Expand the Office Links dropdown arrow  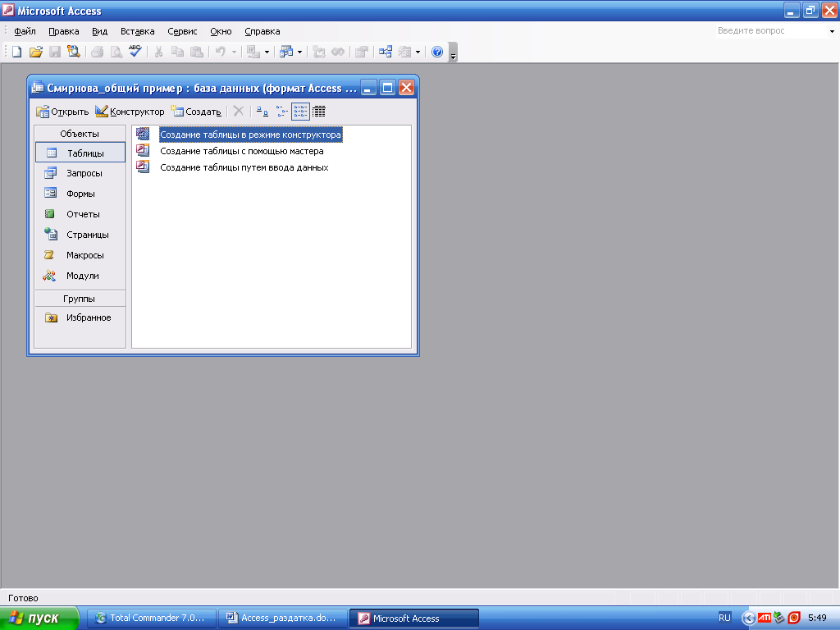tap(267, 52)
